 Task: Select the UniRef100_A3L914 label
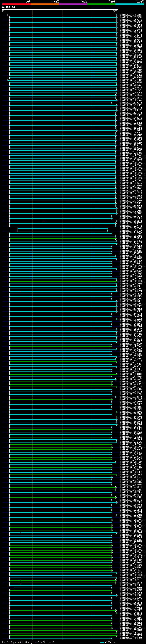131,319
